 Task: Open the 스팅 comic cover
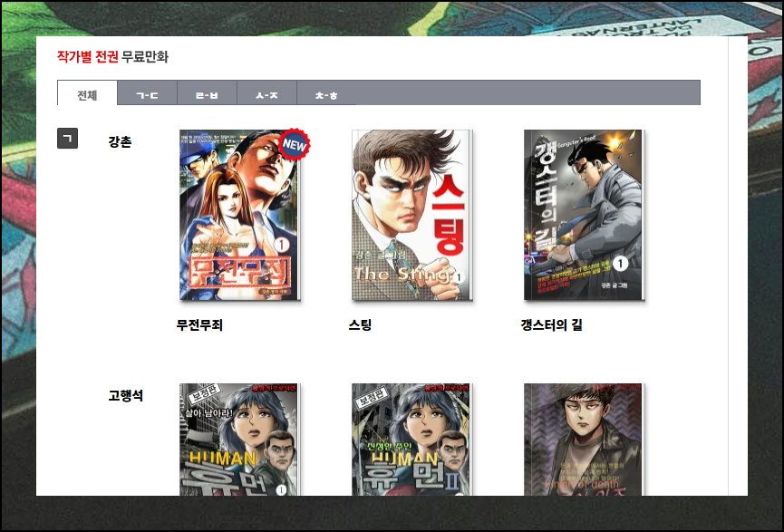412,215
